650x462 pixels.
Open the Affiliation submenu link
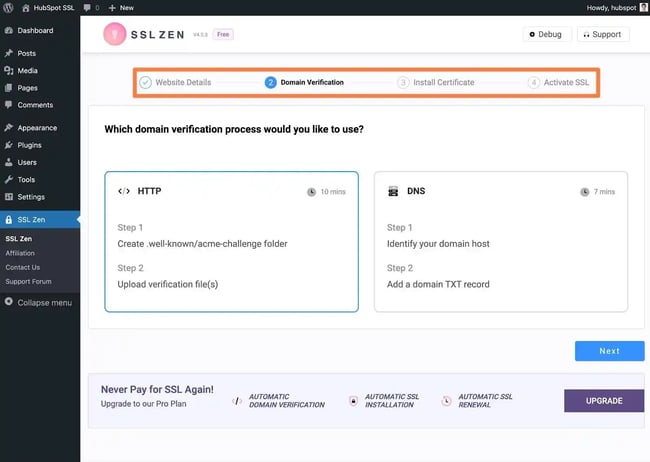pos(20,253)
